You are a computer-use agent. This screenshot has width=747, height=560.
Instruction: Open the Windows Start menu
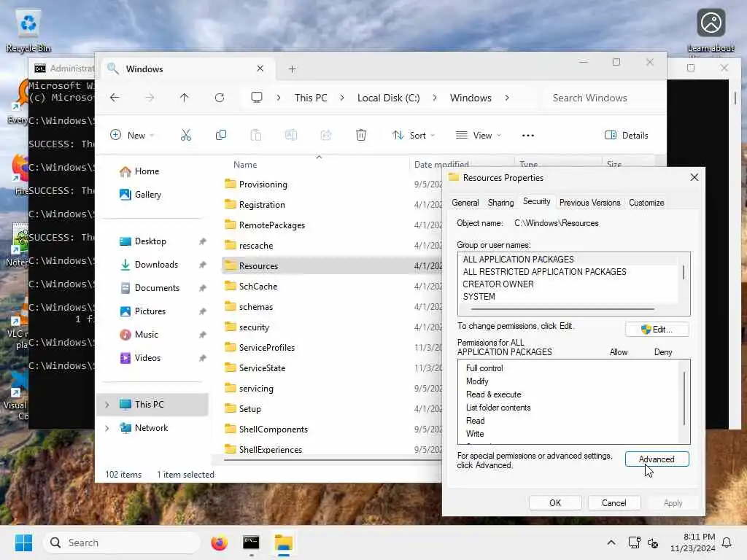tap(23, 542)
